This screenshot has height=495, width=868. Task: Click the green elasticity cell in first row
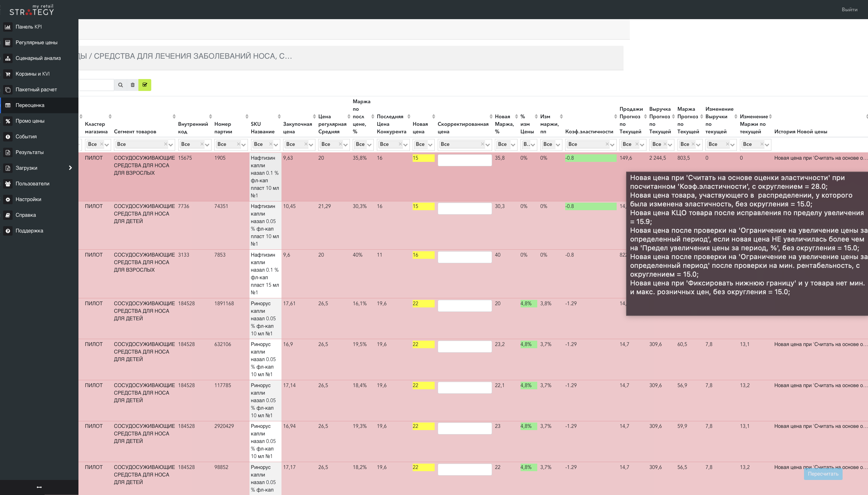pos(591,158)
